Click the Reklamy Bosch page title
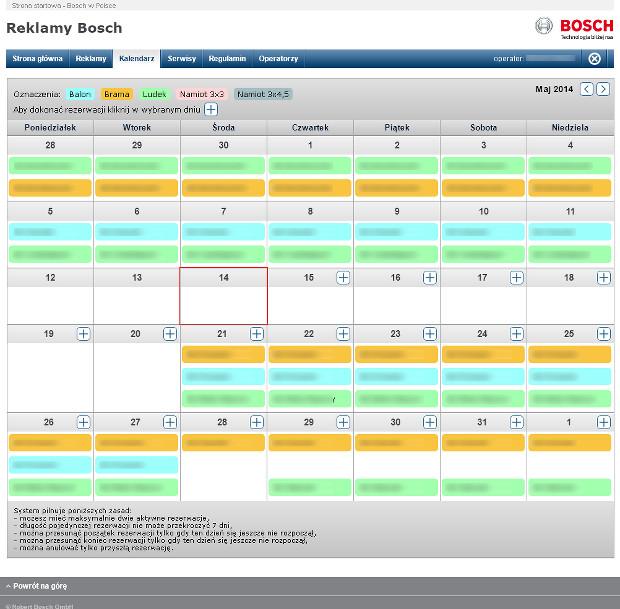The image size is (620, 609). [x=64, y=28]
